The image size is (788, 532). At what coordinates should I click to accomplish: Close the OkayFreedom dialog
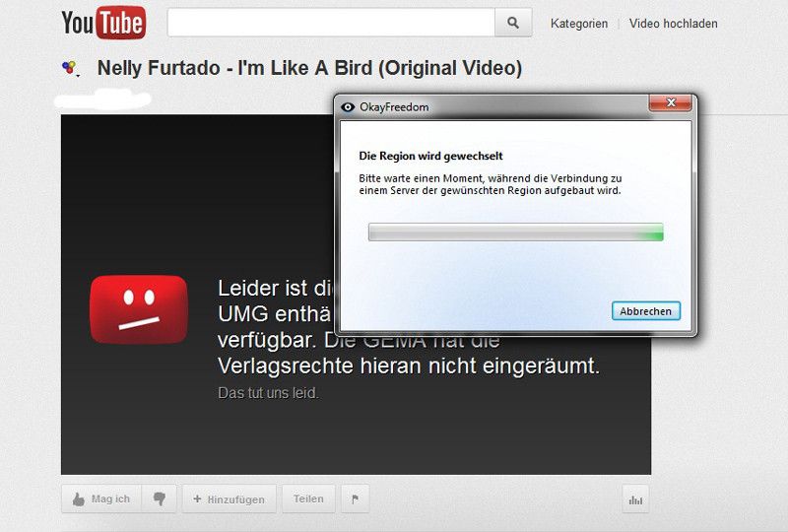[x=671, y=102]
